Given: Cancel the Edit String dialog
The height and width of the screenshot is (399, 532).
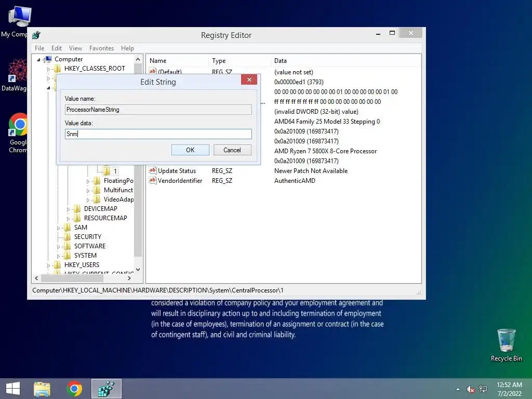Looking at the screenshot, I should click(x=232, y=150).
